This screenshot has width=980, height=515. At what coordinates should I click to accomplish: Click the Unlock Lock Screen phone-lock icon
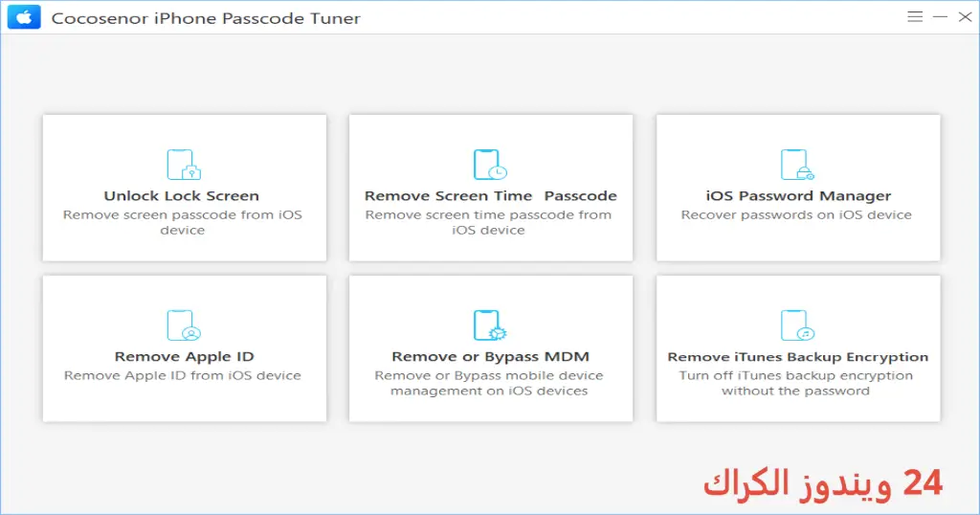click(184, 165)
